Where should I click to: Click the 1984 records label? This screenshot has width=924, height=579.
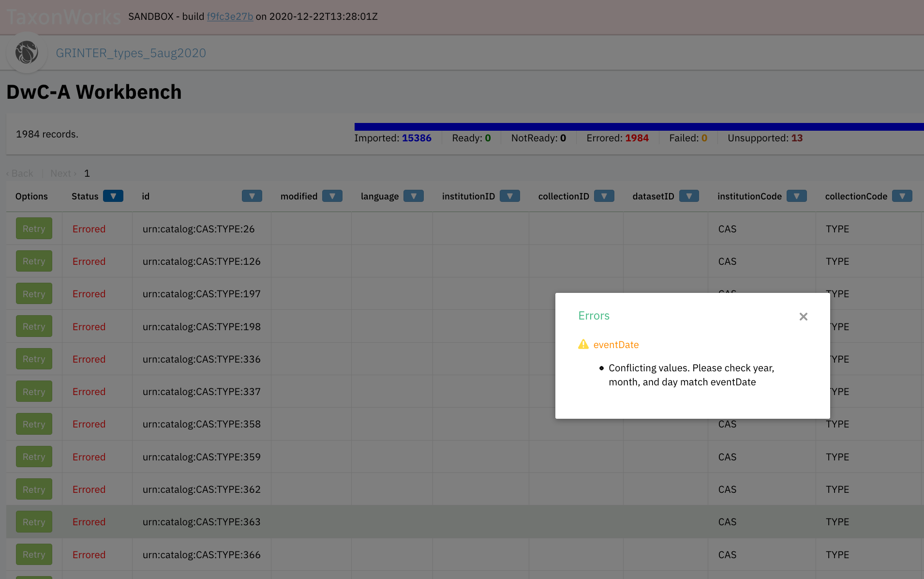47,134
